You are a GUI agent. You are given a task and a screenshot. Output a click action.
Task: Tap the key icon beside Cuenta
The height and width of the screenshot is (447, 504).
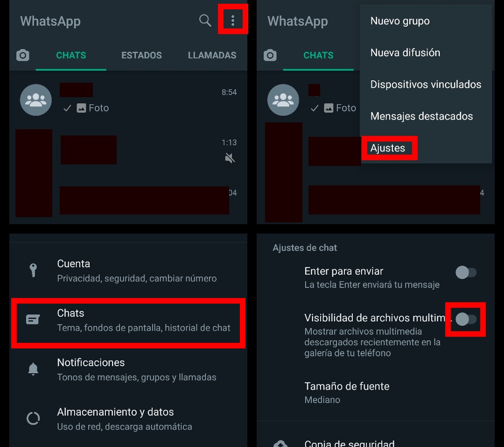pyautogui.click(x=33, y=270)
